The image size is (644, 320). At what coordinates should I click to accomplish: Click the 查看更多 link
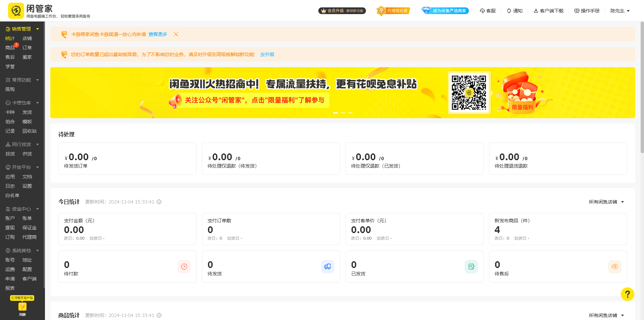158,34
